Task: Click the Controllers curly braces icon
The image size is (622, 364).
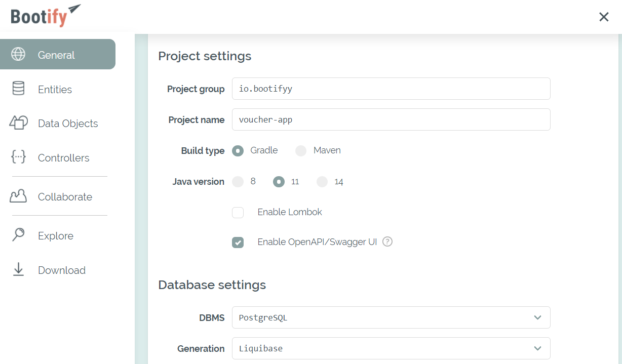Action: coord(18,157)
